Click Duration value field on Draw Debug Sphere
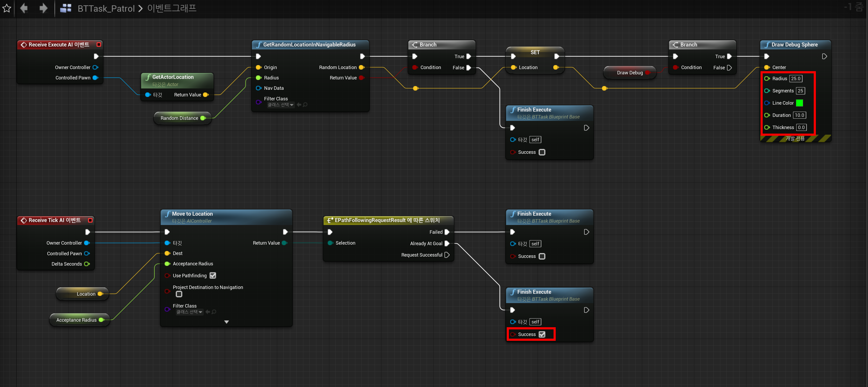The height and width of the screenshot is (387, 868). tap(799, 115)
